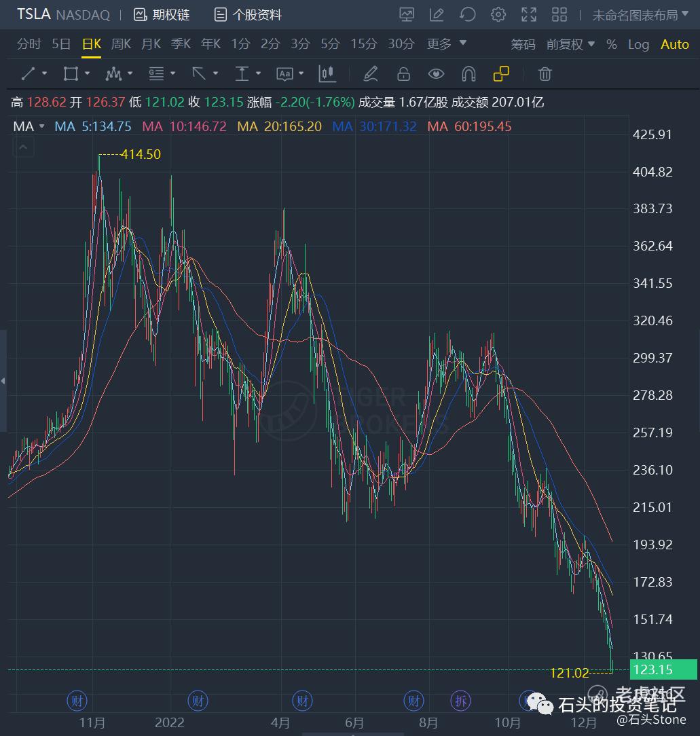Switch to the 分时 tab

29,44
